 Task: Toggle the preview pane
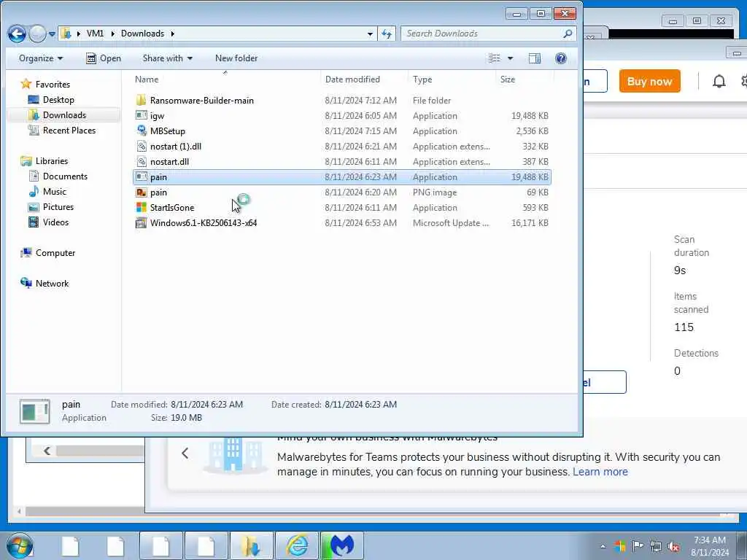pyautogui.click(x=535, y=58)
